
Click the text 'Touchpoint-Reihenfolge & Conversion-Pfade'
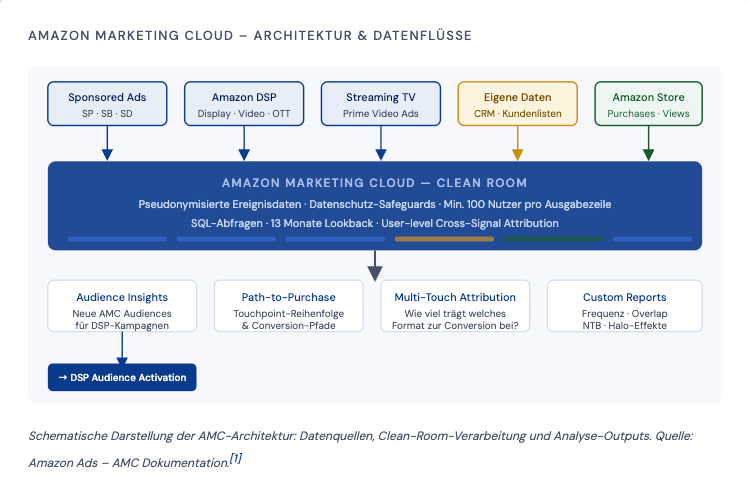[x=289, y=320]
